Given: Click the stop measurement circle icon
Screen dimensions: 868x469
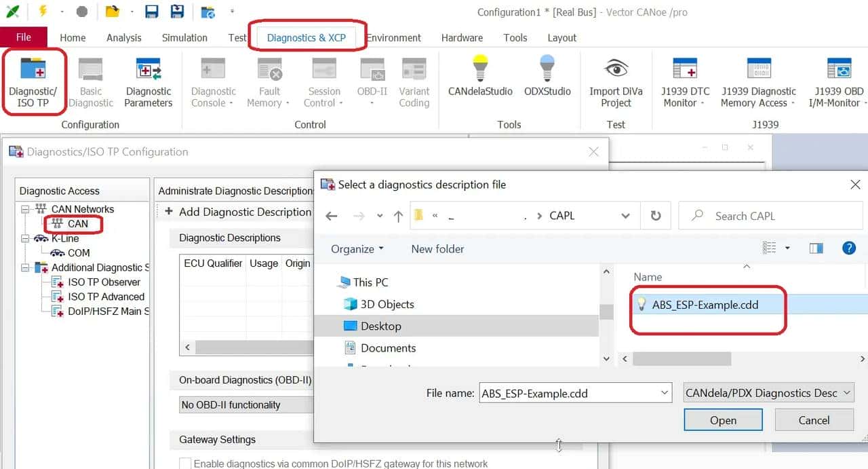Looking at the screenshot, I should click(x=82, y=12).
